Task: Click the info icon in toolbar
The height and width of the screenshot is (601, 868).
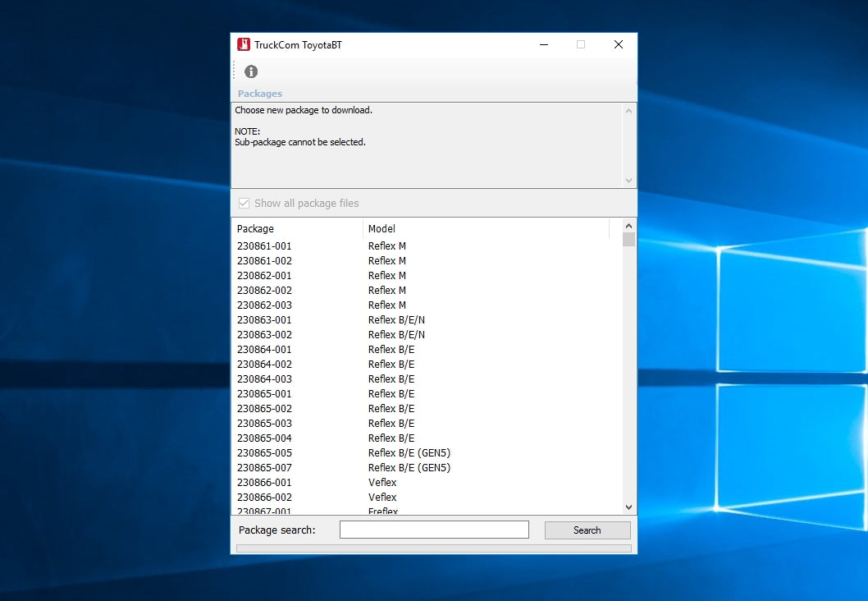Action: pyautogui.click(x=251, y=71)
